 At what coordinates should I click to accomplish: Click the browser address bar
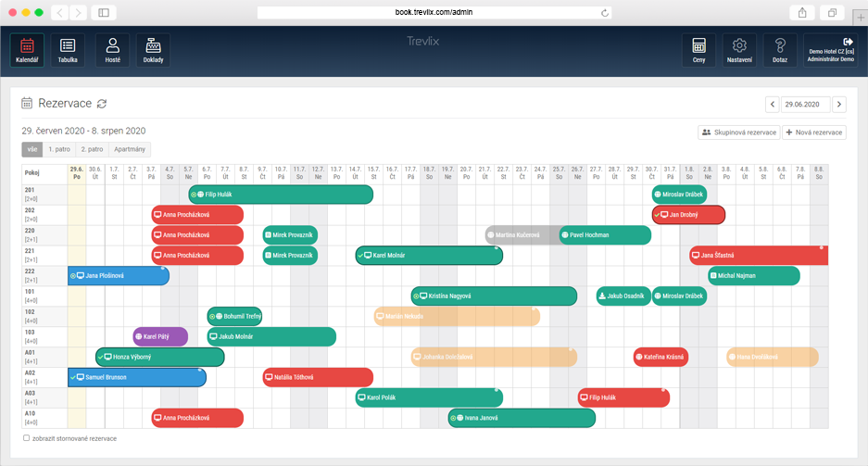[x=434, y=12]
